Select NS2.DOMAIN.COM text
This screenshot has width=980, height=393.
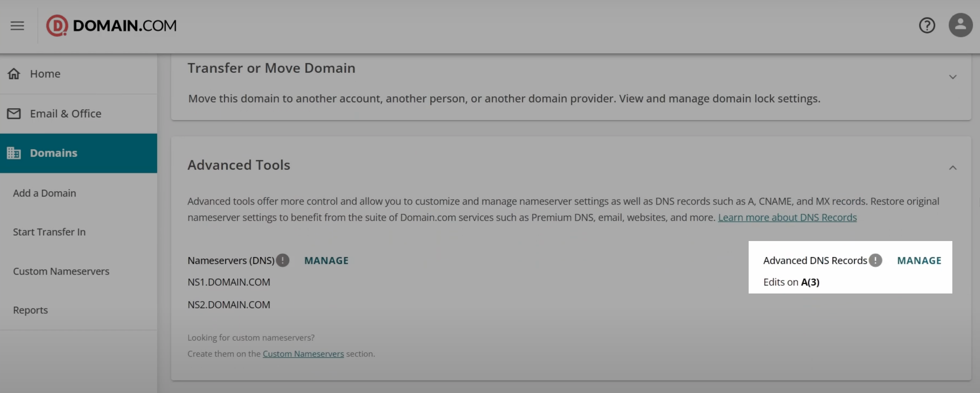click(228, 305)
